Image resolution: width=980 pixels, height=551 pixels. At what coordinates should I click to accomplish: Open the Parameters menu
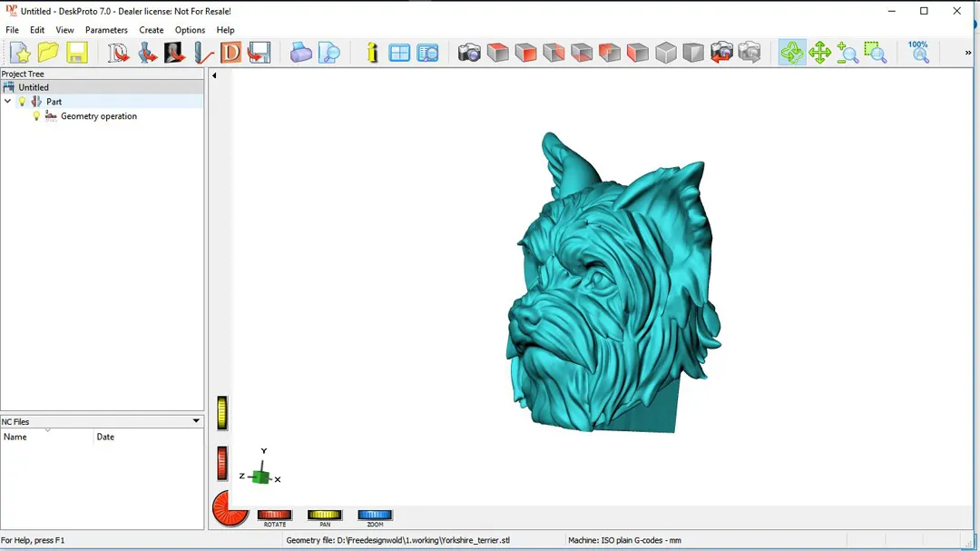pos(106,30)
